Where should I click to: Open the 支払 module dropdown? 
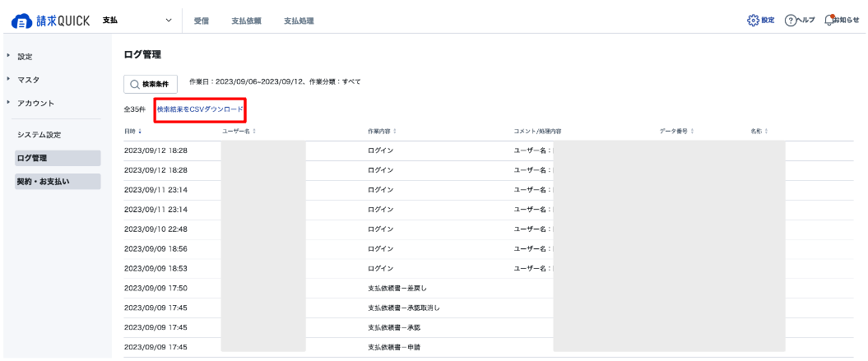coord(137,21)
